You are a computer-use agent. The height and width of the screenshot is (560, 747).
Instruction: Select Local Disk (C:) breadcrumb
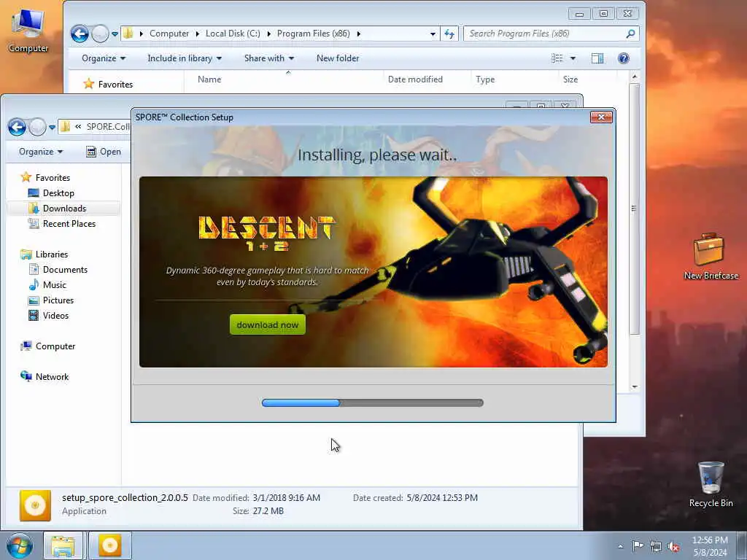pos(233,34)
